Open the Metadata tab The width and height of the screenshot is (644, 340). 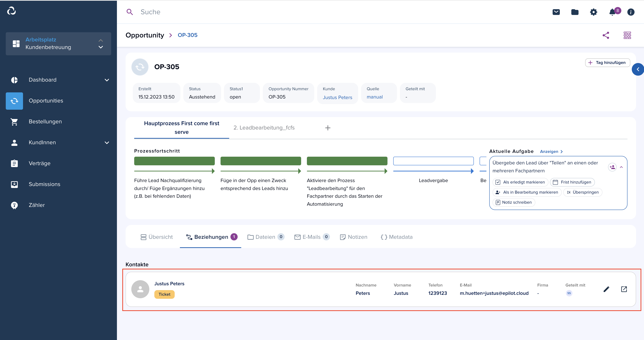pyautogui.click(x=397, y=237)
